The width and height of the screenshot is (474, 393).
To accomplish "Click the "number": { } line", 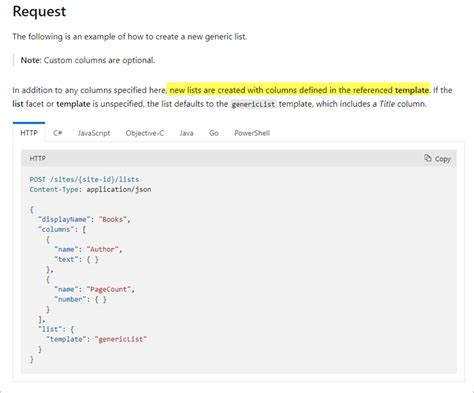I will (x=80, y=299).
